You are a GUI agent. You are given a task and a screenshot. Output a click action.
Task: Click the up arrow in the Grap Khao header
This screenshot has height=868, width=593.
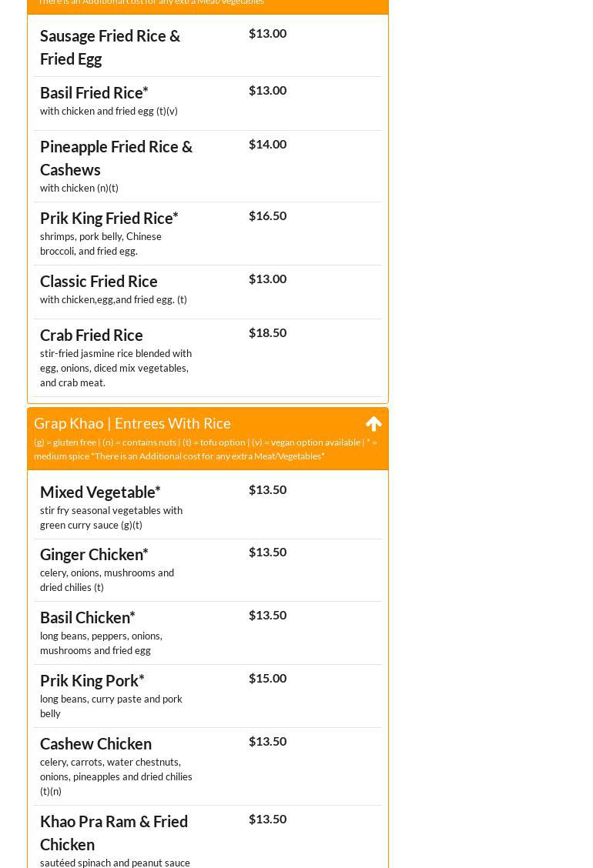click(x=374, y=424)
